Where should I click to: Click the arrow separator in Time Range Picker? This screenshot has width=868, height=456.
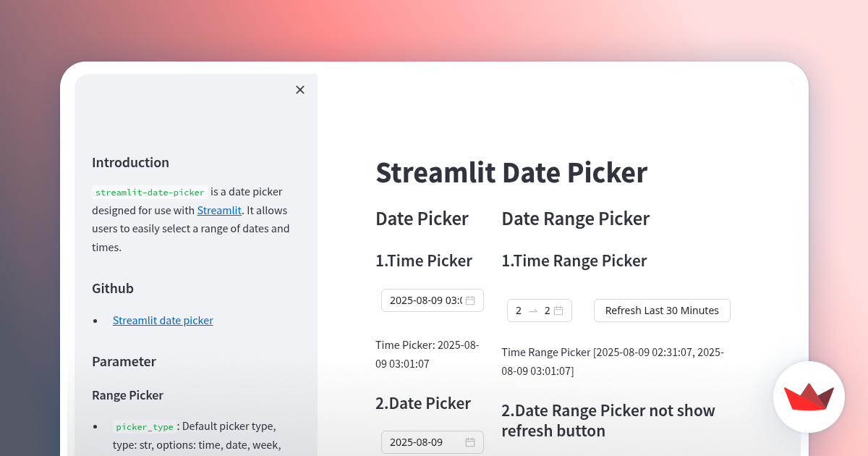(x=533, y=311)
